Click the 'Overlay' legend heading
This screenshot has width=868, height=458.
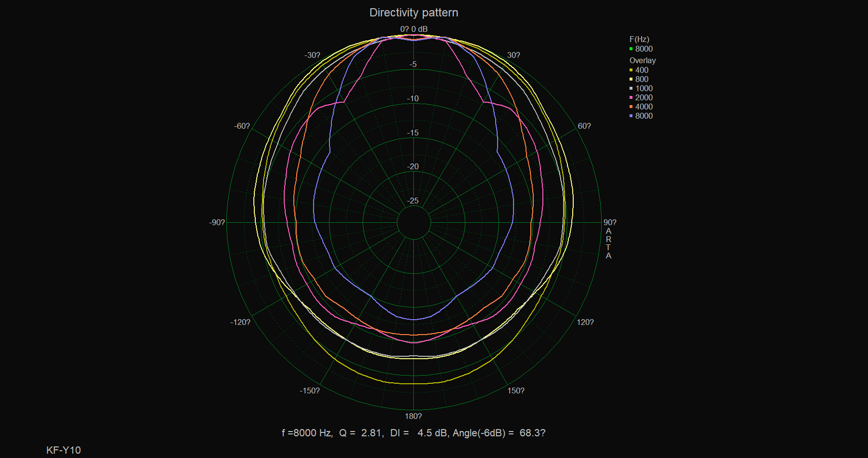pyautogui.click(x=643, y=60)
